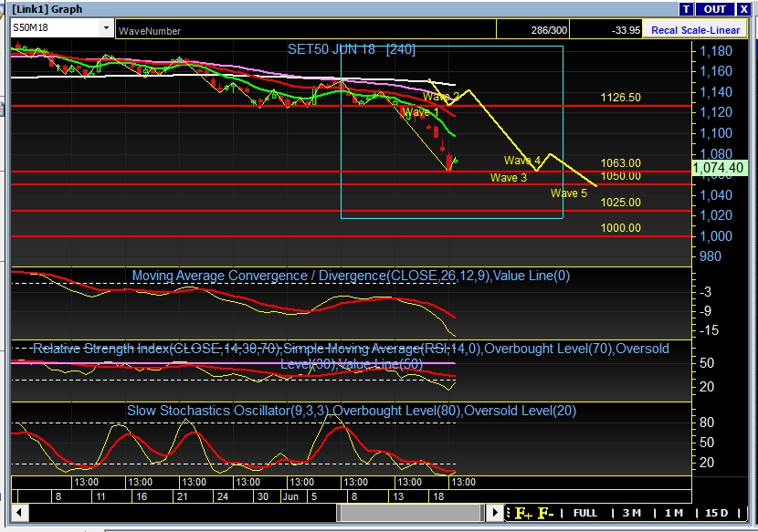Open the S50M18 symbol dropdown arrow

coord(106,28)
